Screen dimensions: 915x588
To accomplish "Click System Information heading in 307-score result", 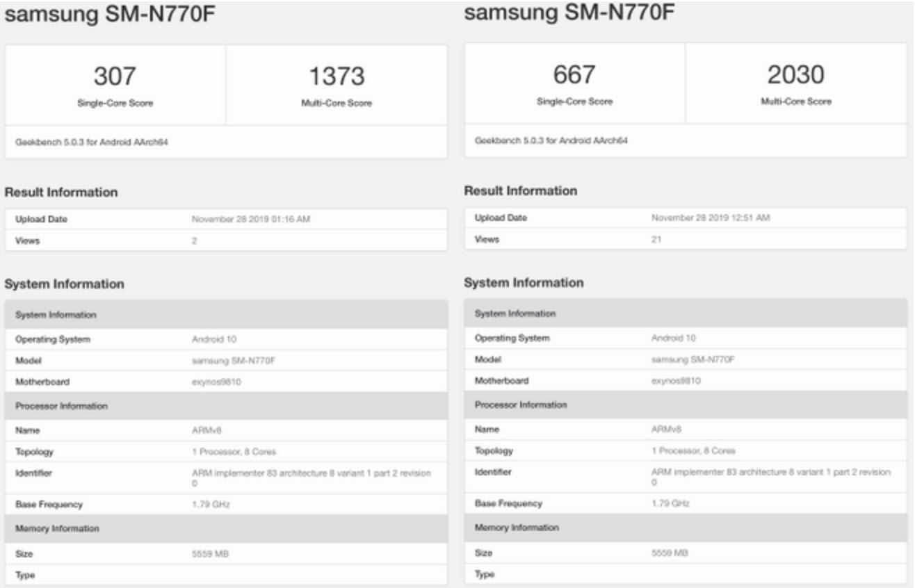I will pos(64,284).
